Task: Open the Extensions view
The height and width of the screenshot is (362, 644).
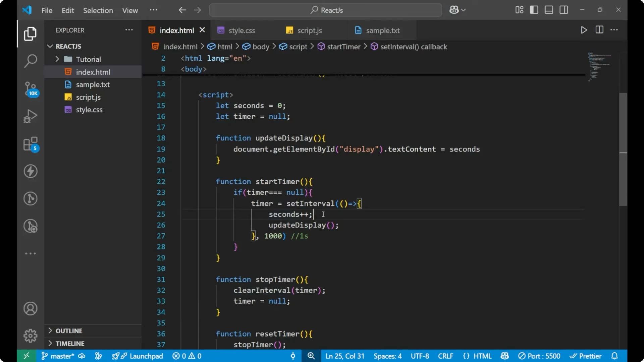Action: click(30, 144)
